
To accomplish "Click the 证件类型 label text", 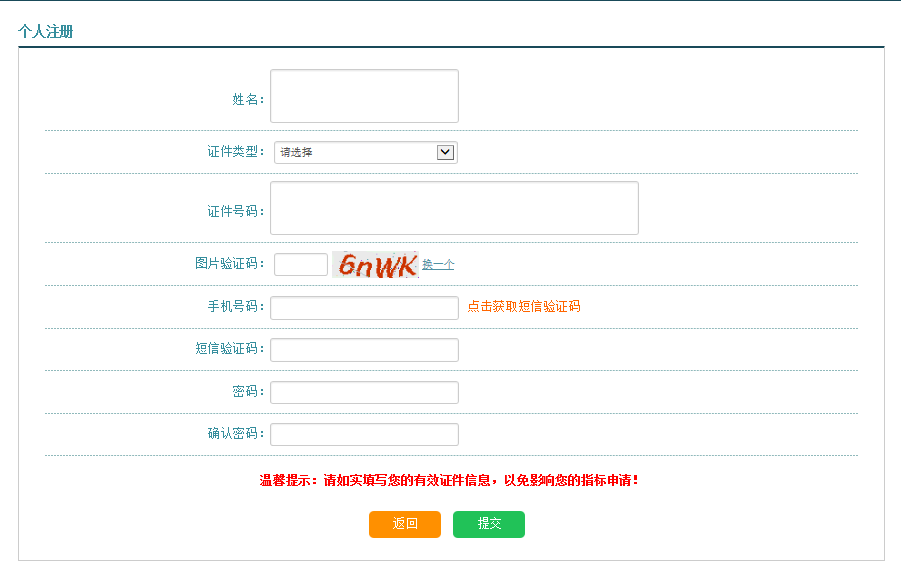I will click(235, 152).
